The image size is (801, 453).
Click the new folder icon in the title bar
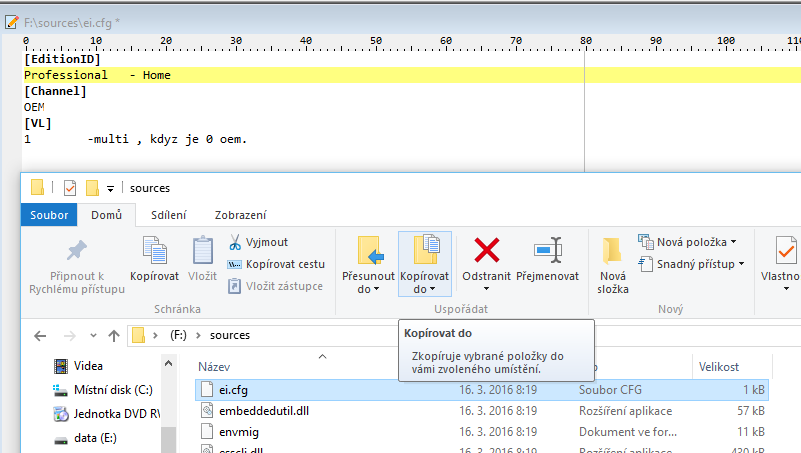92,188
